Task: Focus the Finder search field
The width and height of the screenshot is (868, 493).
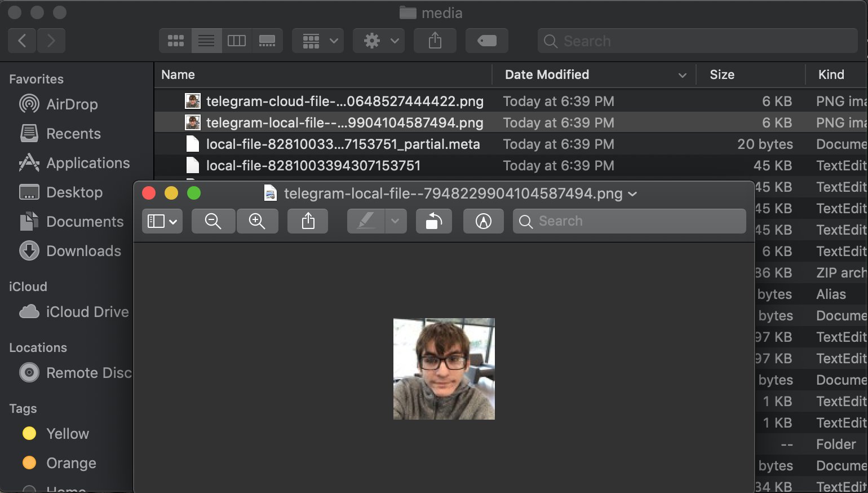Action: click(698, 41)
